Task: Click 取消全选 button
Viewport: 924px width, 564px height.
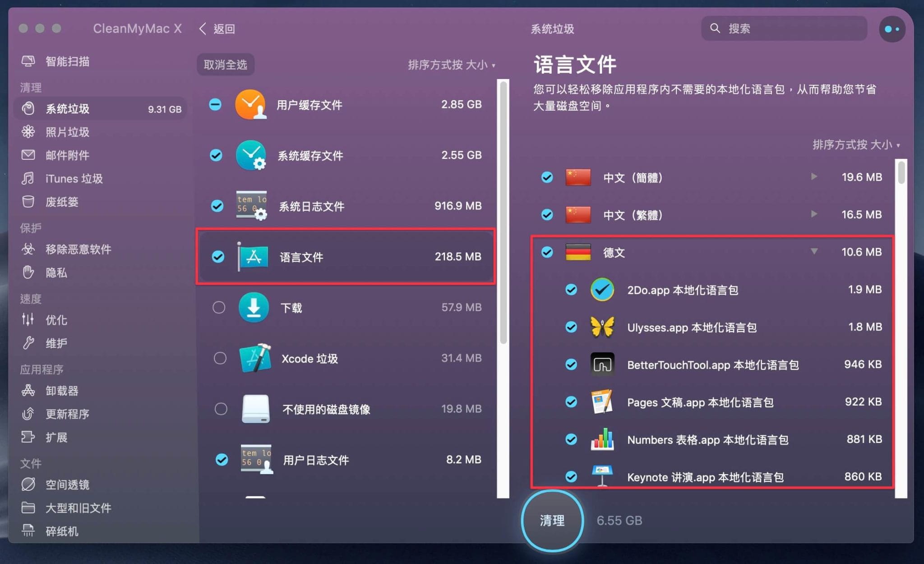Action: click(224, 63)
